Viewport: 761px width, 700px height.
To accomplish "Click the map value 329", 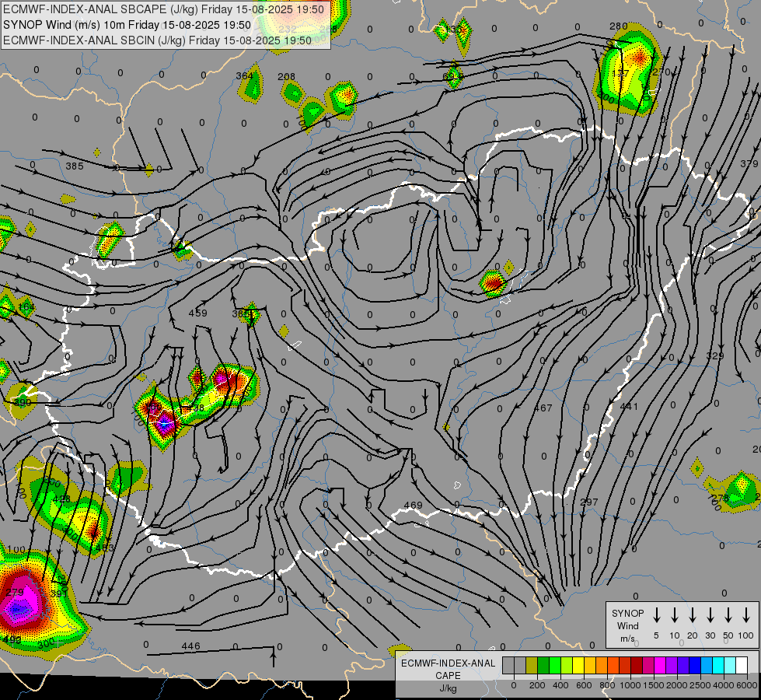I will [715, 355].
